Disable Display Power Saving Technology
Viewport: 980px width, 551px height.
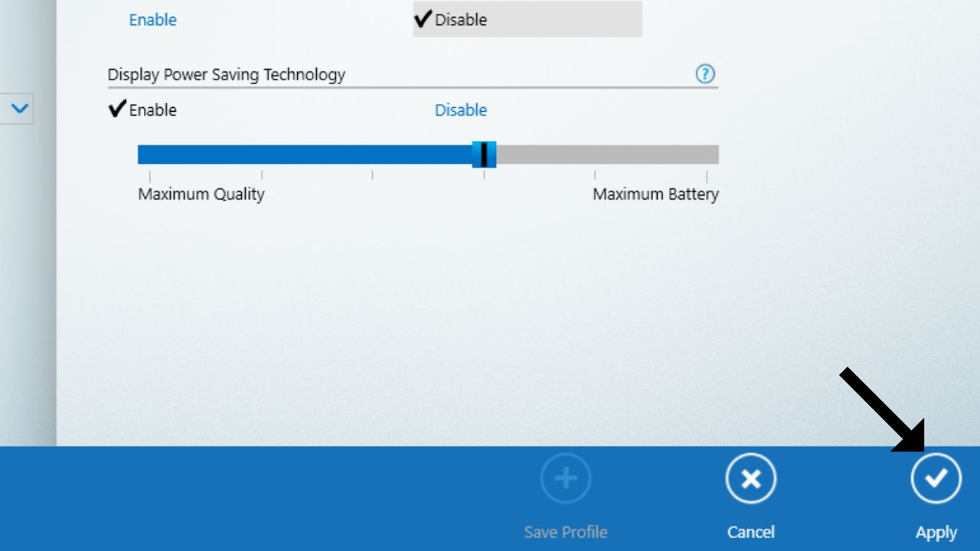[460, 109]
